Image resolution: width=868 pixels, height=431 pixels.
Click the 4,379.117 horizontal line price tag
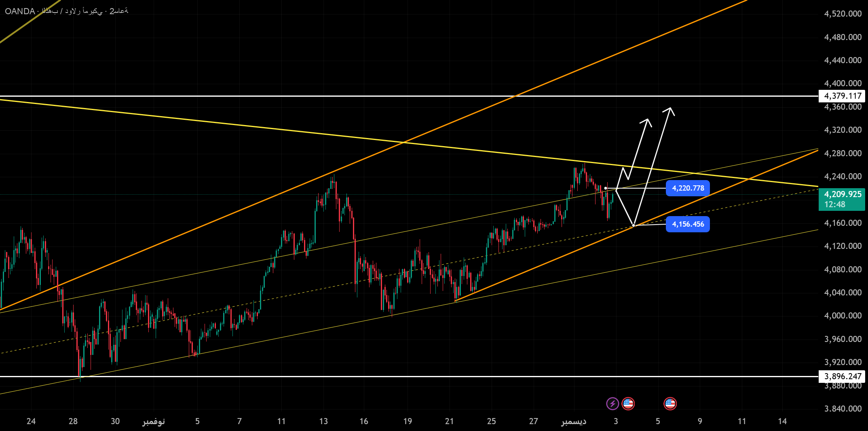pos(843,96)
